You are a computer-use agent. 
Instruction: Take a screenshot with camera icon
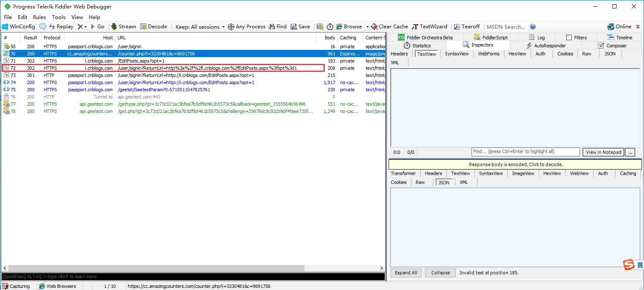point(320,27)
